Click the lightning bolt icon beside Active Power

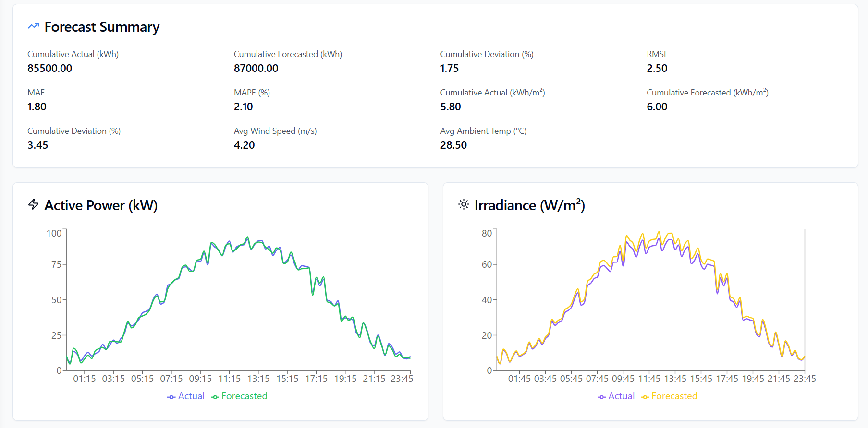click(x=33, y=204)
